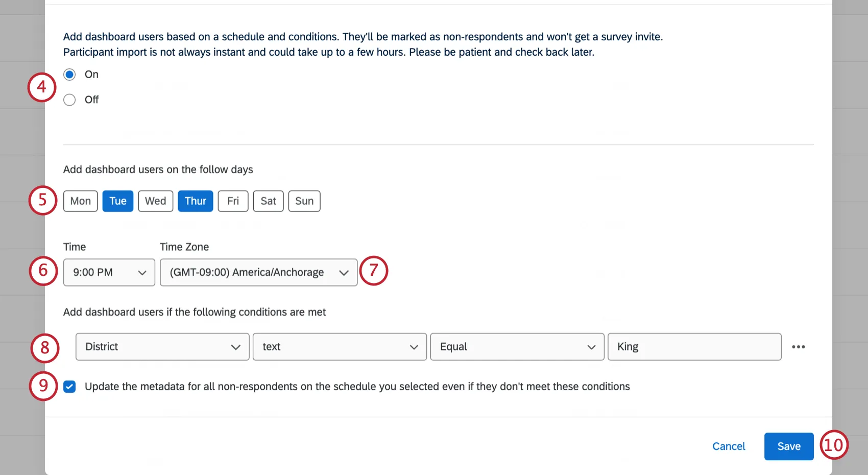Viewport: 868px width, 475px height.
Task: Deselect the Tue schedule day
Action: point(117,201)
